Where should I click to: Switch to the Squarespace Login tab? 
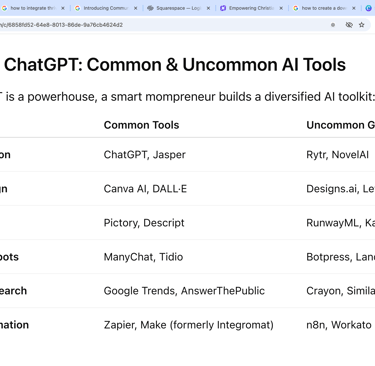coord(175,8)
